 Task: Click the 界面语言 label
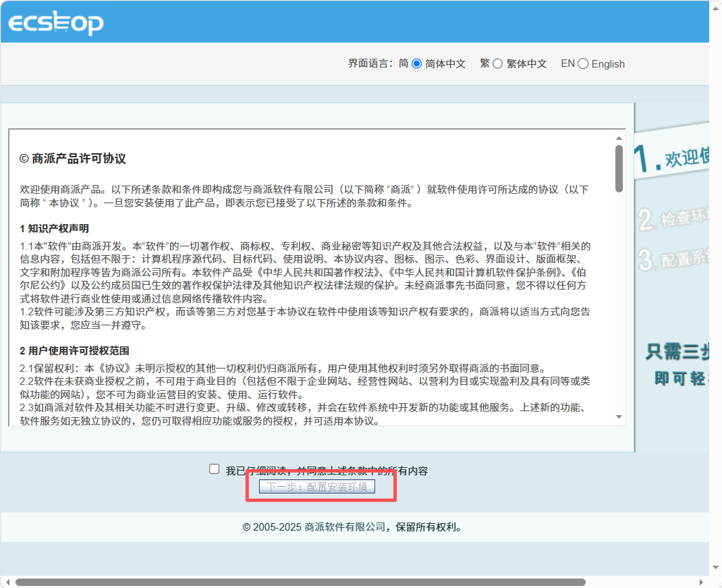click(370, 63)
